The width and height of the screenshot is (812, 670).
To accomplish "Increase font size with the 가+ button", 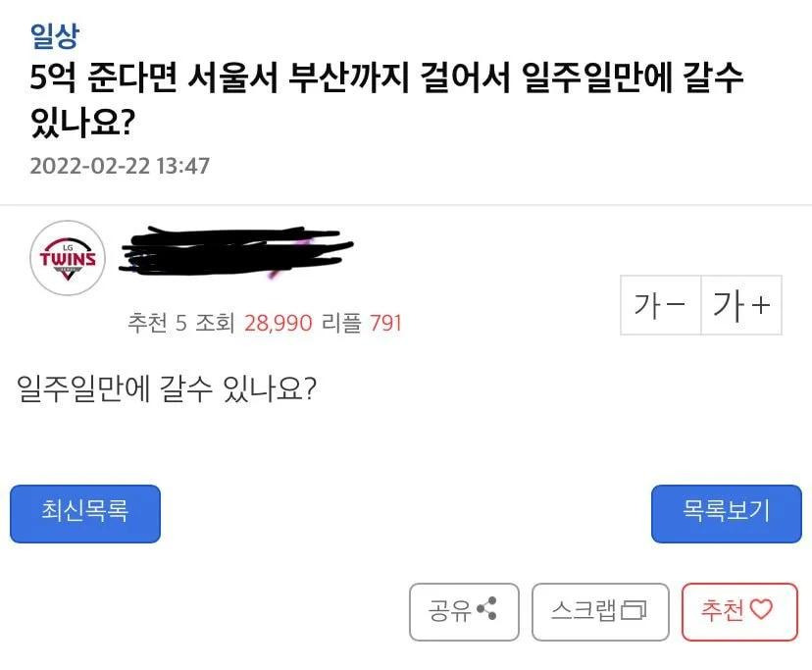I will 741,305.
